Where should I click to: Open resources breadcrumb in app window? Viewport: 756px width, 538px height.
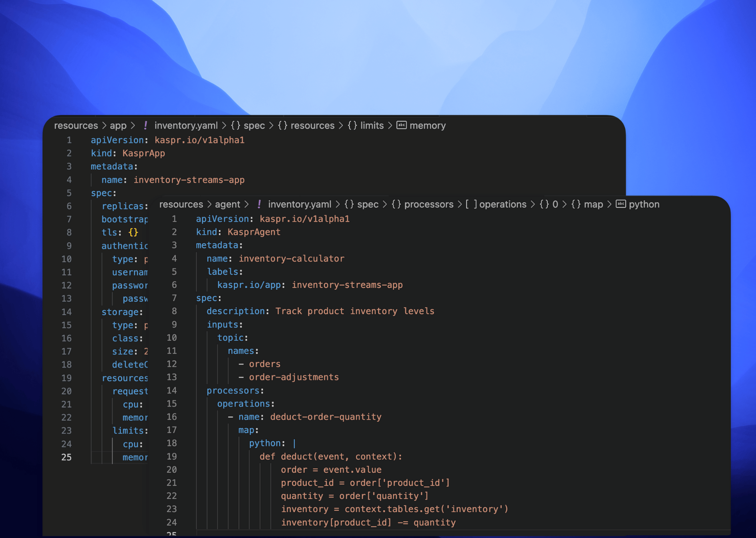(76, 126)
